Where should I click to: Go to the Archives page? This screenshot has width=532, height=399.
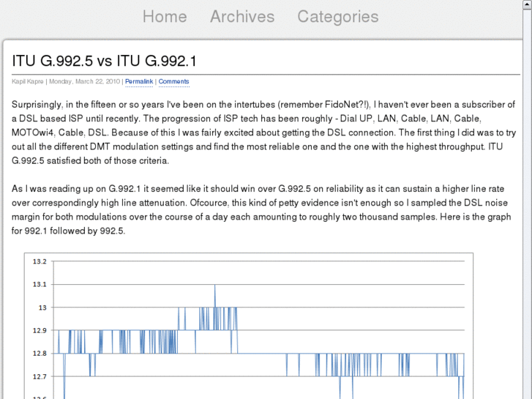tap(242, 17)
